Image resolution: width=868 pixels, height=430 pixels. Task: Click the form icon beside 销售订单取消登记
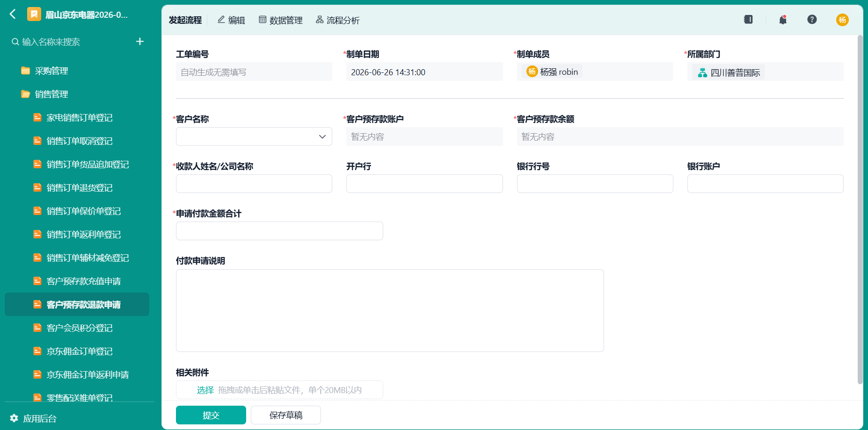(x=37, y=141)
